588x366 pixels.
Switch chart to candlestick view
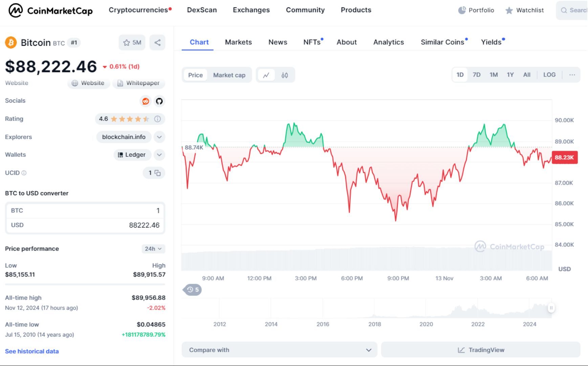pos(284,75)
